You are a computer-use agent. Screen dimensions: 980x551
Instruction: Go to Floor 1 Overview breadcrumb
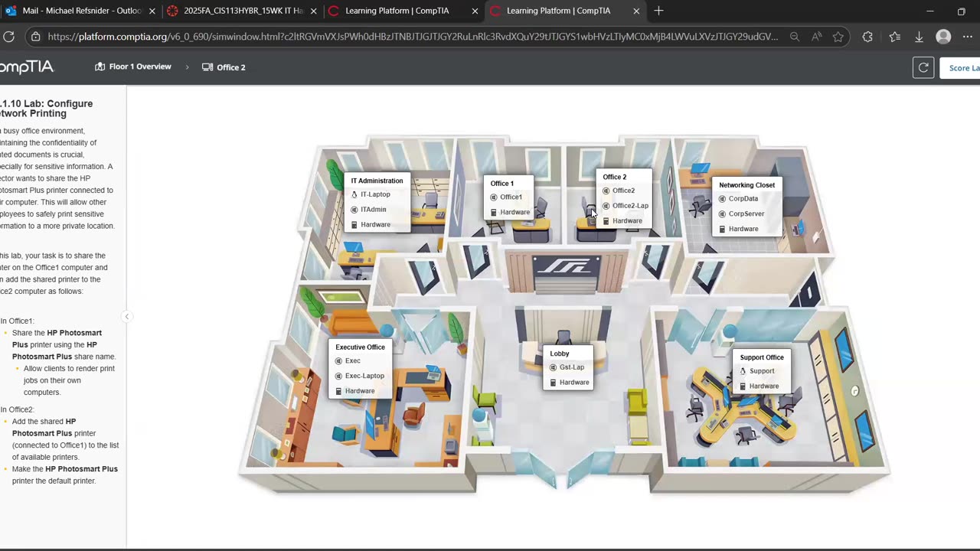point(133,67)
